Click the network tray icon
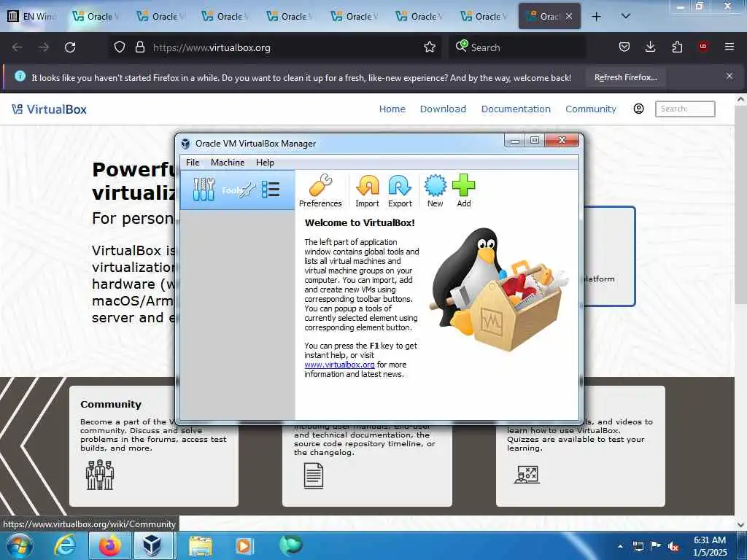This screenshot has height=560, width=747. click(x=638, y=547)
